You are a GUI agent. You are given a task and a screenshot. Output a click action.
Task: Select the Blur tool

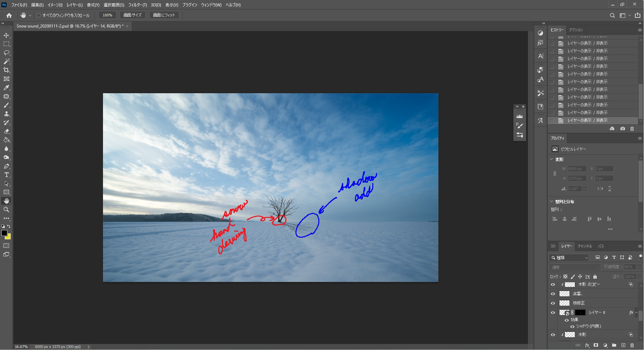tap(6, 149)
